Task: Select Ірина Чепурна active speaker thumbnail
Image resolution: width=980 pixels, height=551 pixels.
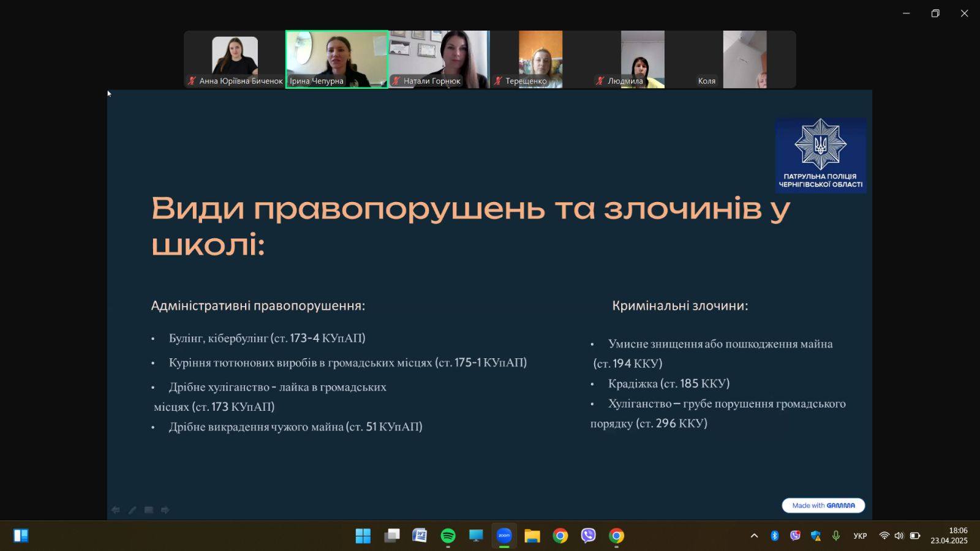Action: [337, 59]
